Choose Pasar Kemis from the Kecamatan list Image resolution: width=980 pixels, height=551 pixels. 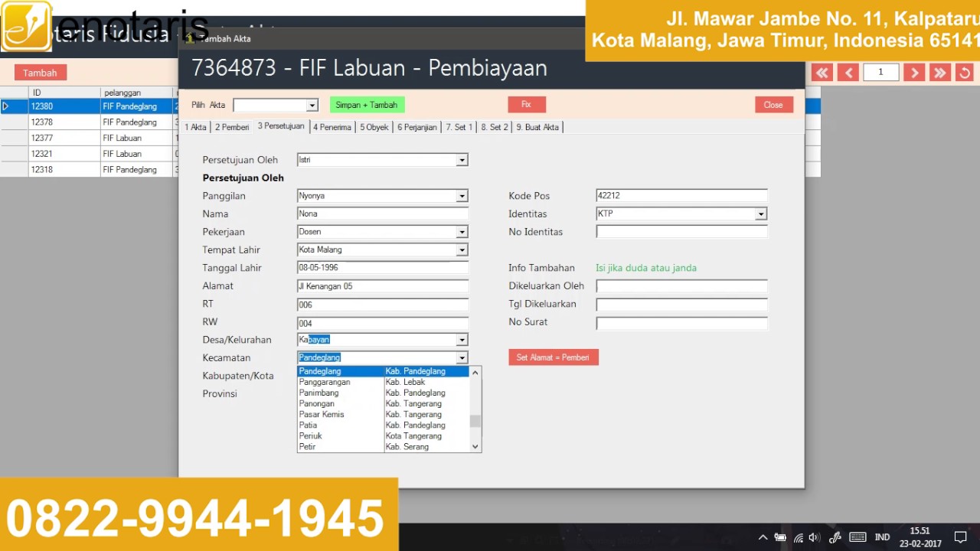click(x=384, y=414)
